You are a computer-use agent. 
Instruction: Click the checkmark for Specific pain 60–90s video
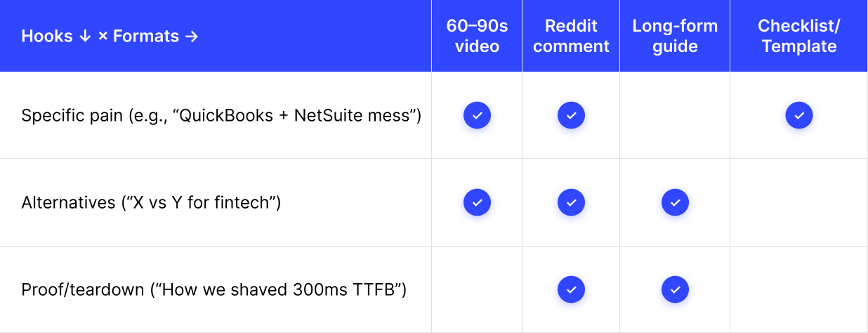[477, 115]
